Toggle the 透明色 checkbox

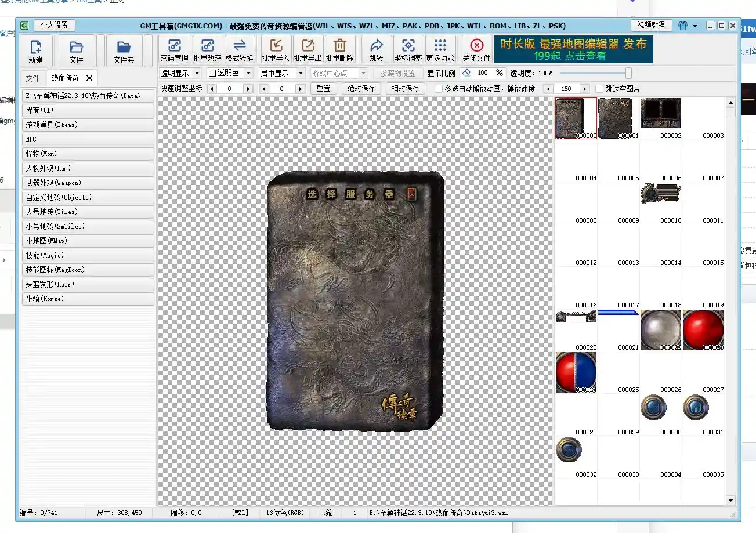click(212, 73)
